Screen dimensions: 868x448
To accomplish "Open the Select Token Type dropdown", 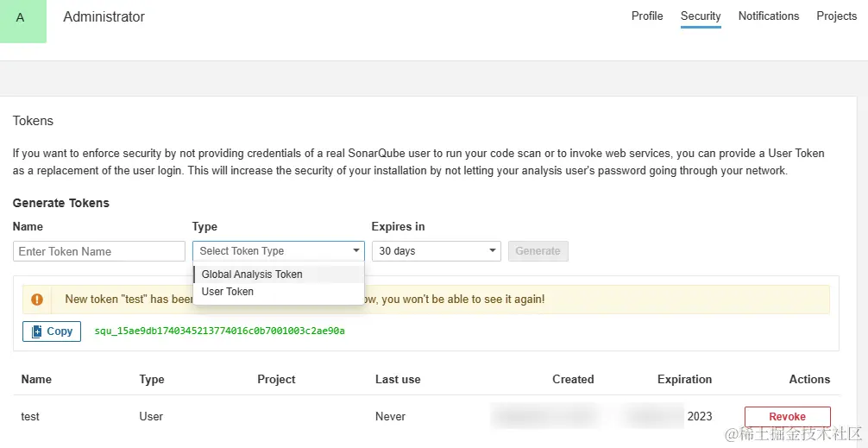I will (x=279, y=251).
